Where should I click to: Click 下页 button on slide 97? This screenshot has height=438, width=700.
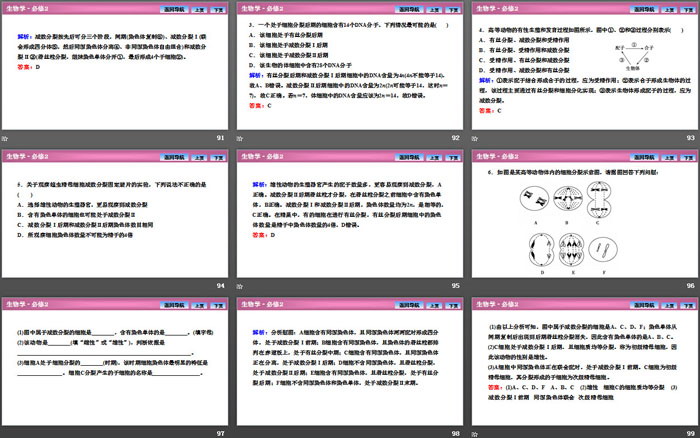[218, 305]
